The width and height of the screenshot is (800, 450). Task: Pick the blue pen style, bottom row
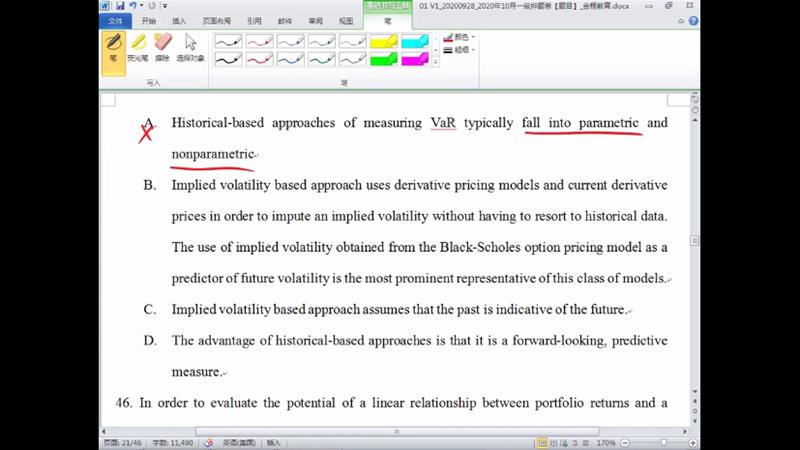pyautogui.click(x=290, y=59)
